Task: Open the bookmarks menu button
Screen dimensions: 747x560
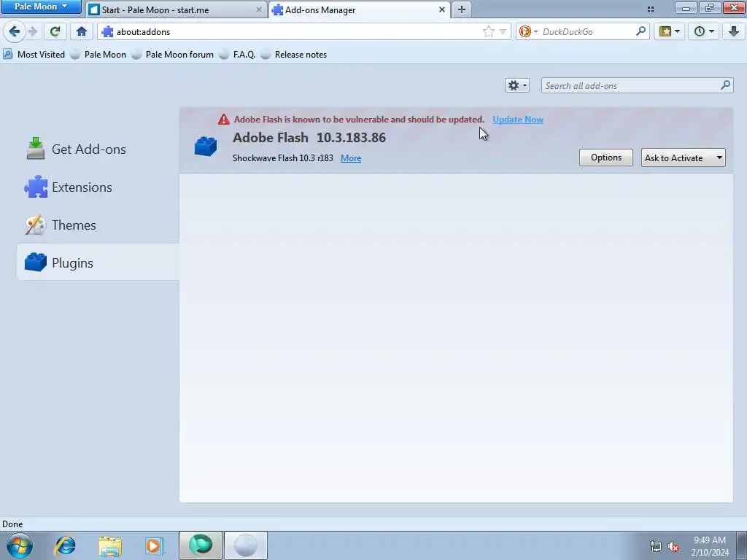Action: [670, 32]
